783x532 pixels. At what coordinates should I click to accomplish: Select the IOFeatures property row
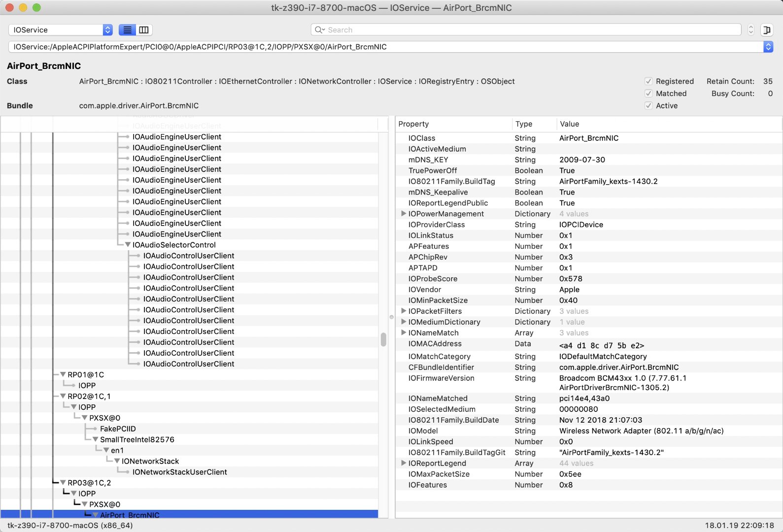[589, 485]
